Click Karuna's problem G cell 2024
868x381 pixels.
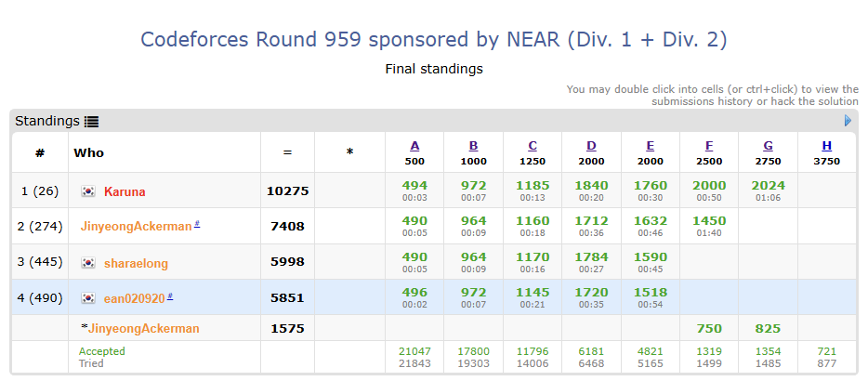pos(768,190)
